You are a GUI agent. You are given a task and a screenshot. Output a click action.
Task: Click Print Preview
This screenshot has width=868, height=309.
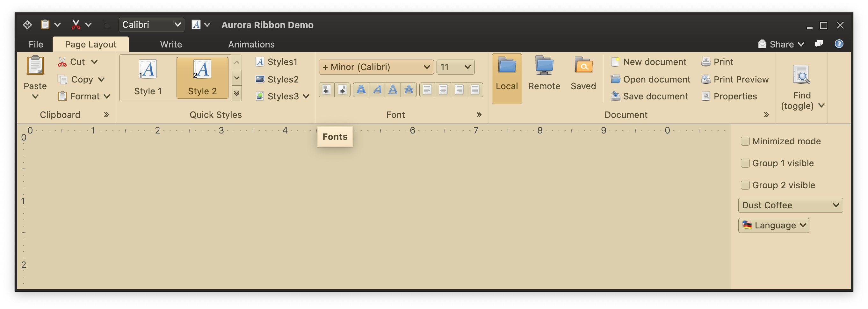coord(735,80)
